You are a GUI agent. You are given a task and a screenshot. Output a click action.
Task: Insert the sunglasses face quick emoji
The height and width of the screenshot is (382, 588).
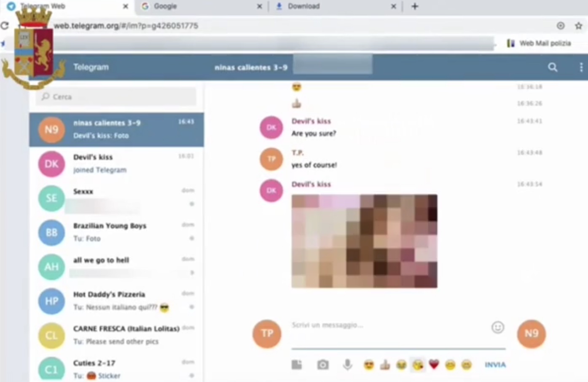click(369, 365)
